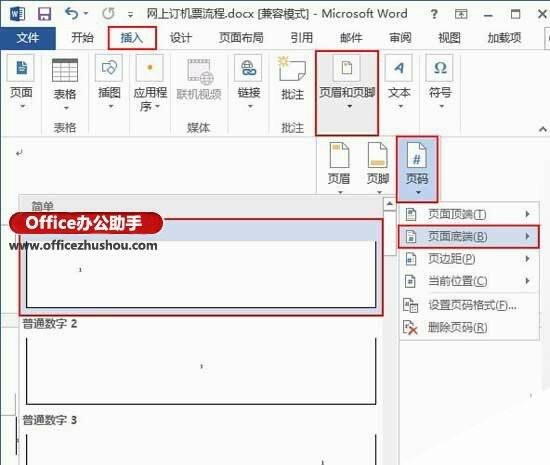This screenshot has width=550, height=465.
Task: Open the undo history dropdown arrow
Action: [86, 14]
